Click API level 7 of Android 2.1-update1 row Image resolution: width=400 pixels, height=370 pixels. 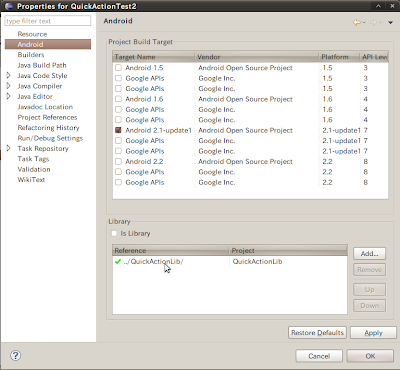click(366, 130)
